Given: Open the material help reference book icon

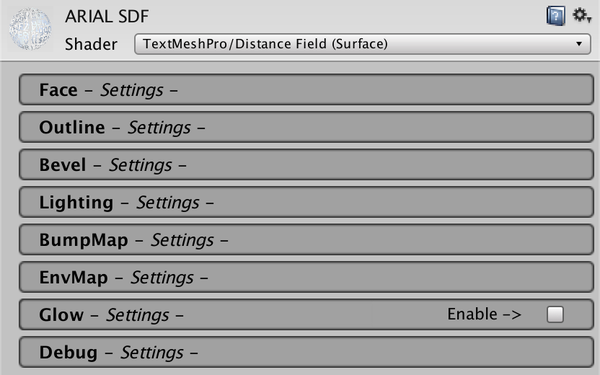Looking at the screenshot, I should pyautogui.click(x=556, y=16).
